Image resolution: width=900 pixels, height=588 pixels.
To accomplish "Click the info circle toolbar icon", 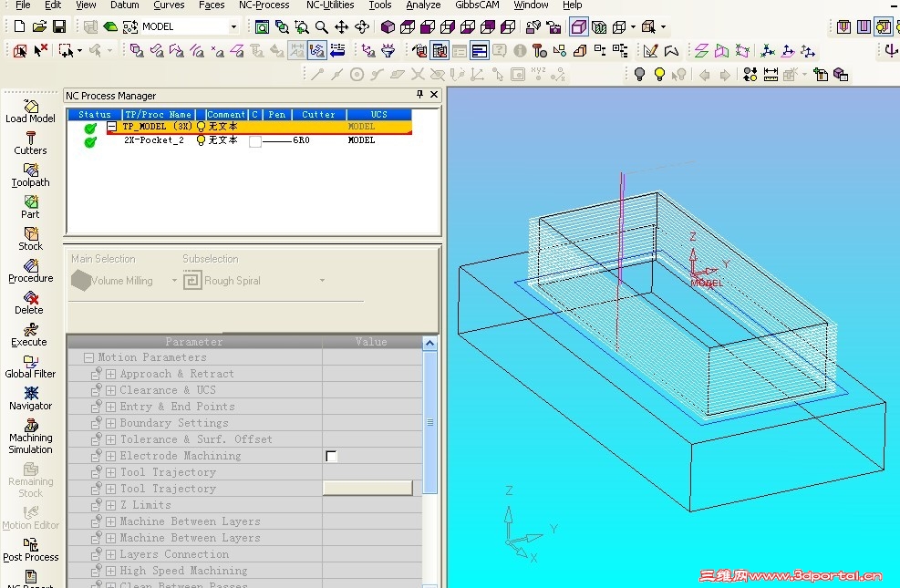I will coord(520,51).
